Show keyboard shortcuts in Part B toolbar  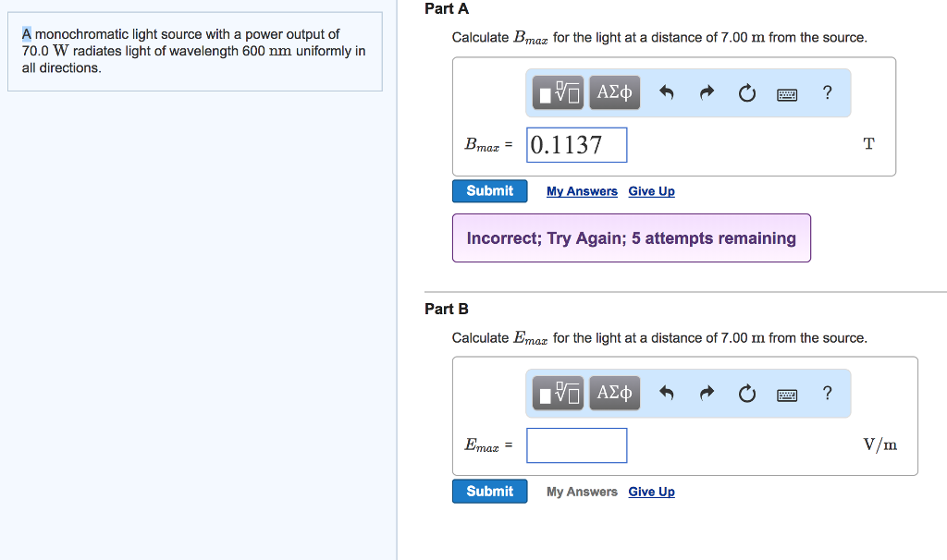click(787, 395)
